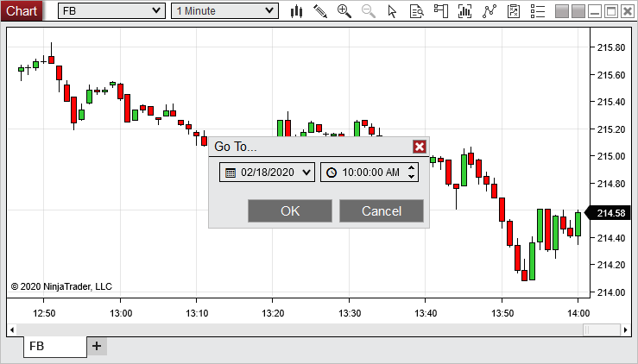Select the drawing tools pencil icon
This screenshot has height=364, width=638.
(320, 11)
